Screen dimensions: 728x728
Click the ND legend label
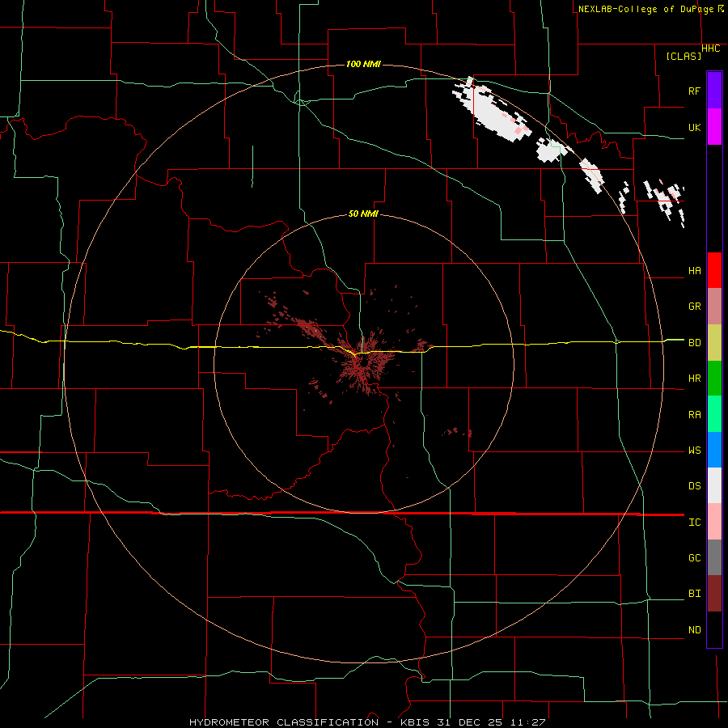click(694, 630)
